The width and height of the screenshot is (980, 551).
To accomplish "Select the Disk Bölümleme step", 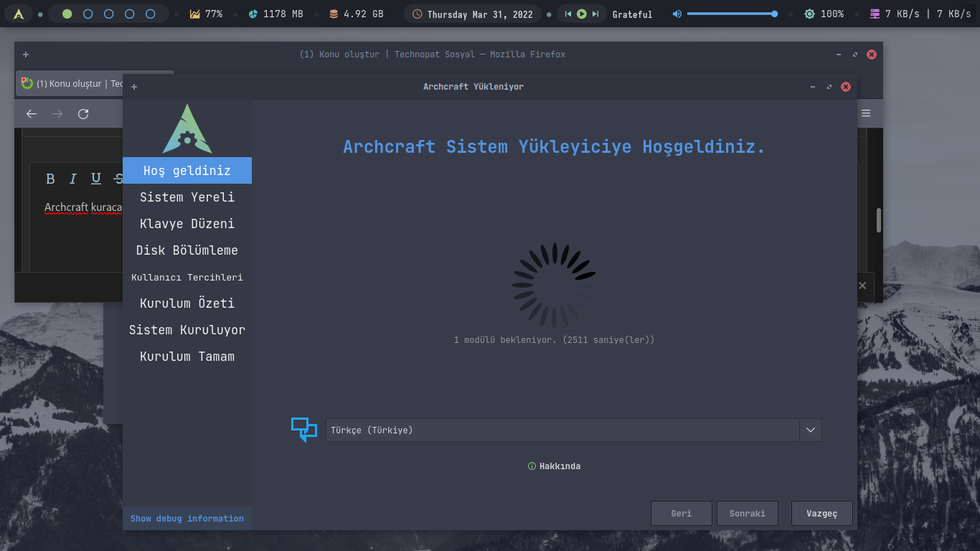I will pyautogui.click(x=187, y=250).
